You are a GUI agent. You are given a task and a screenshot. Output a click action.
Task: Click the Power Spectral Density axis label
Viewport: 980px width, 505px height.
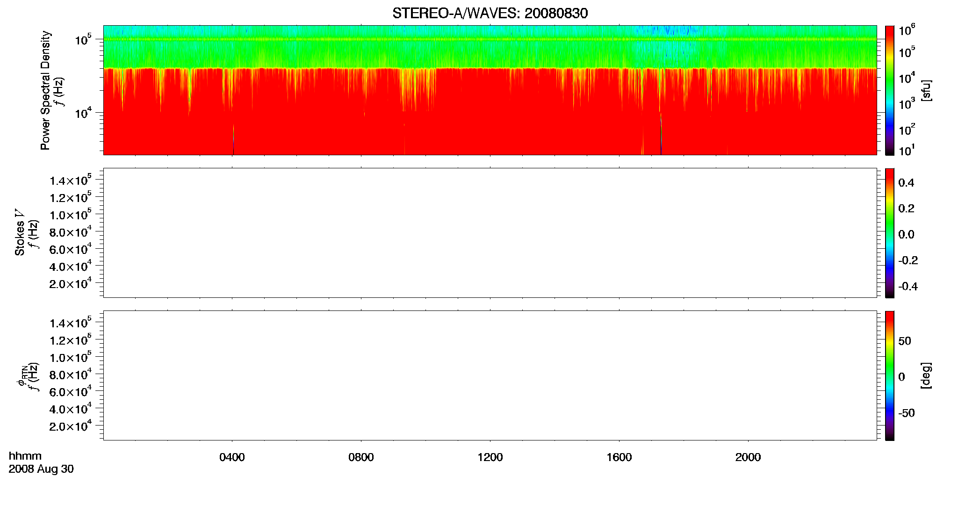[x=45, y=90]
